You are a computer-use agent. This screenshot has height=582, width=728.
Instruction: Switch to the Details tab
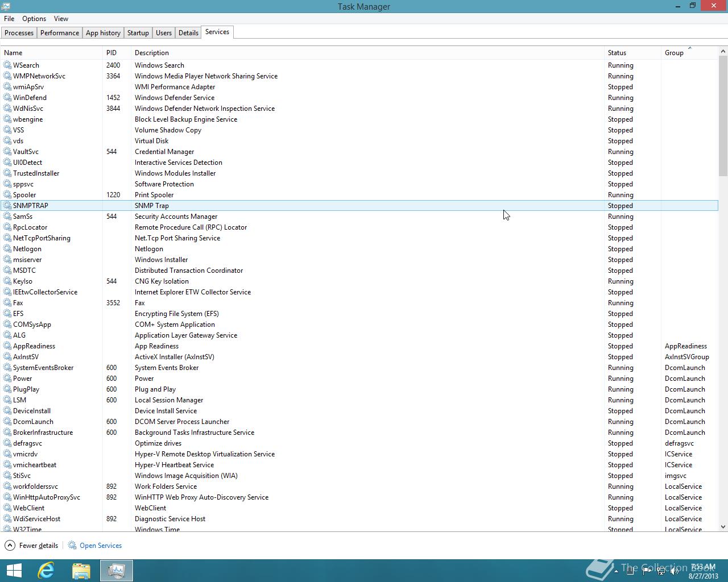click(x=188, y=33)
